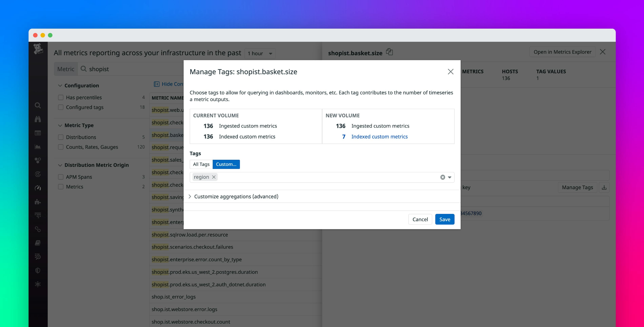Open the Watchdog binoculars icon in sidebar
The width and height of the screenshot is (644, 327).
pos(38,119)
